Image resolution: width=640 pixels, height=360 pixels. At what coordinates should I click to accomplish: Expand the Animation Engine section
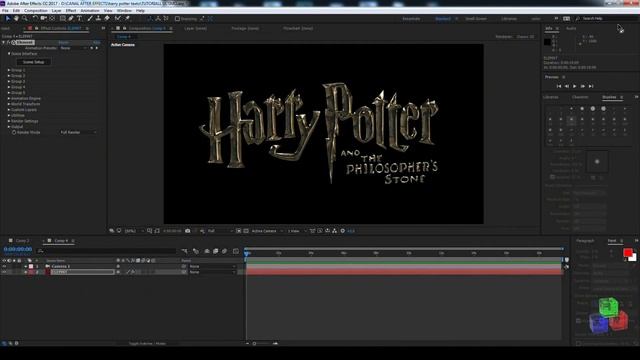(9, 98)
